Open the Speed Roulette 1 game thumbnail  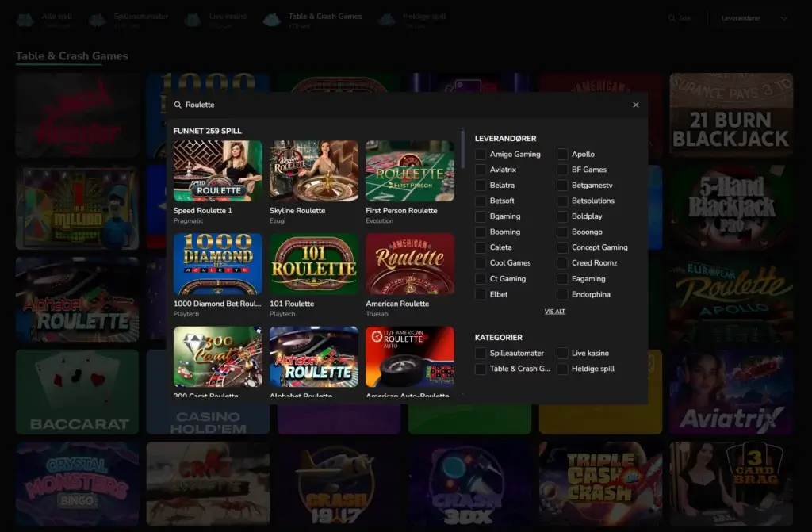217,171
